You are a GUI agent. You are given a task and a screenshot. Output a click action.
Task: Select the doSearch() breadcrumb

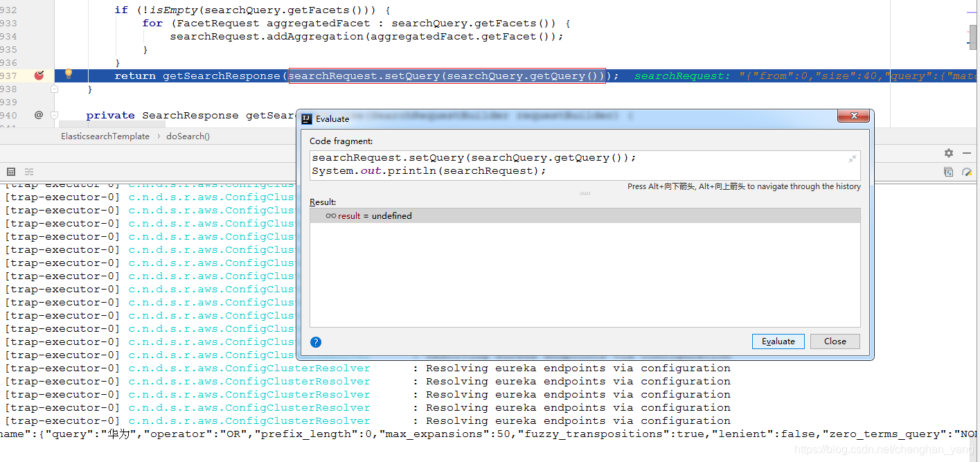coord(188,136)
